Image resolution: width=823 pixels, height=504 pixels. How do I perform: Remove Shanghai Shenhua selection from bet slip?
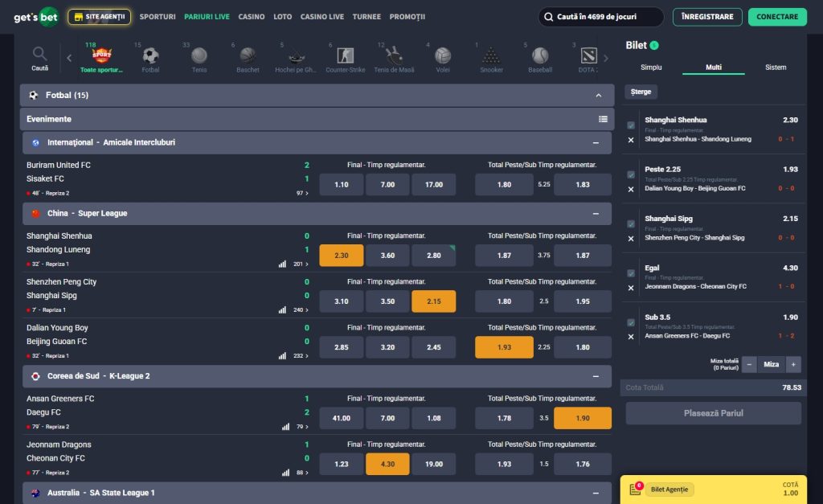click(631, 140)
